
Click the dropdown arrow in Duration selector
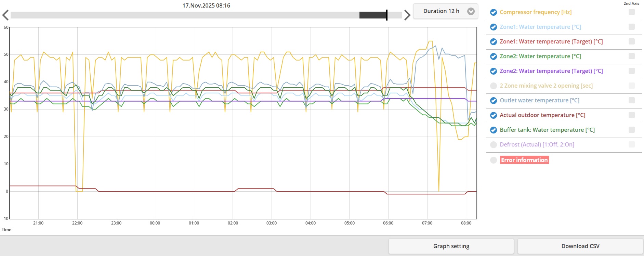pyautogui.click(x=471, y=11)
